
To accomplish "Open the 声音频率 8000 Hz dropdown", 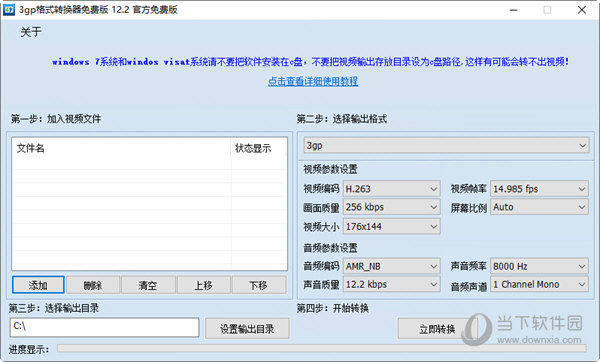I will pyautogui.click(x=539, y=266).
